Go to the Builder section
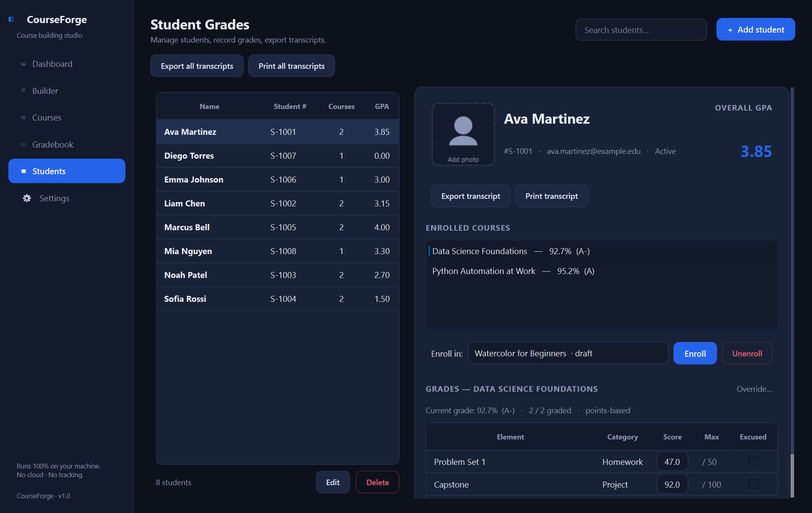The height and width of the screenshot is (513, 812). [67, 91]
